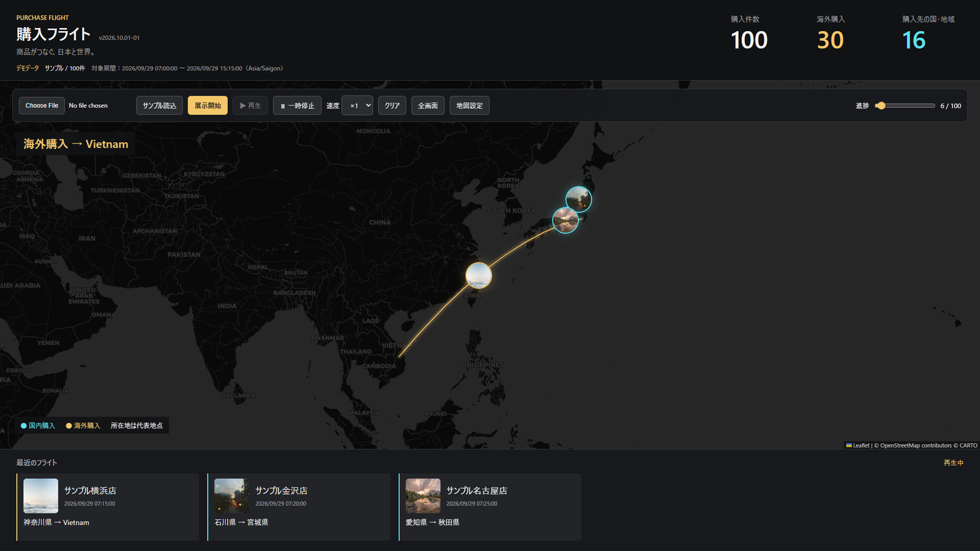Pause playback with 一時停止
Screen dimensions: 980x551
[297, 105]
